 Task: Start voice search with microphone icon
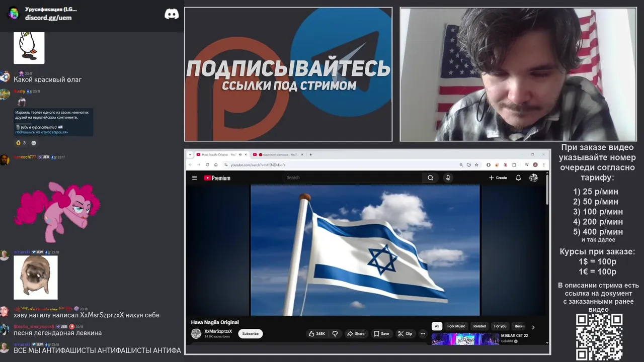(x=448, y=177)
